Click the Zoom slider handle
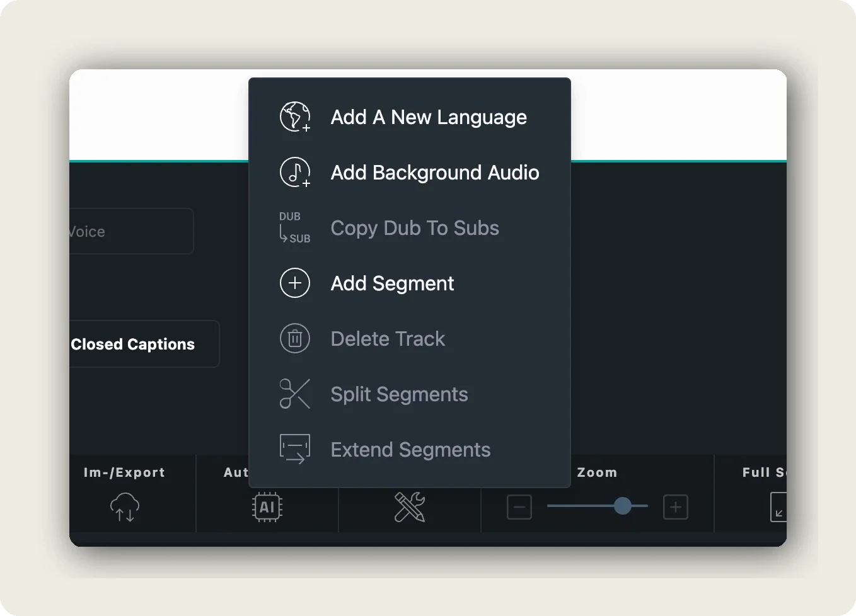The width and height of the screenshot is (856, 616). tap(623, 506)
